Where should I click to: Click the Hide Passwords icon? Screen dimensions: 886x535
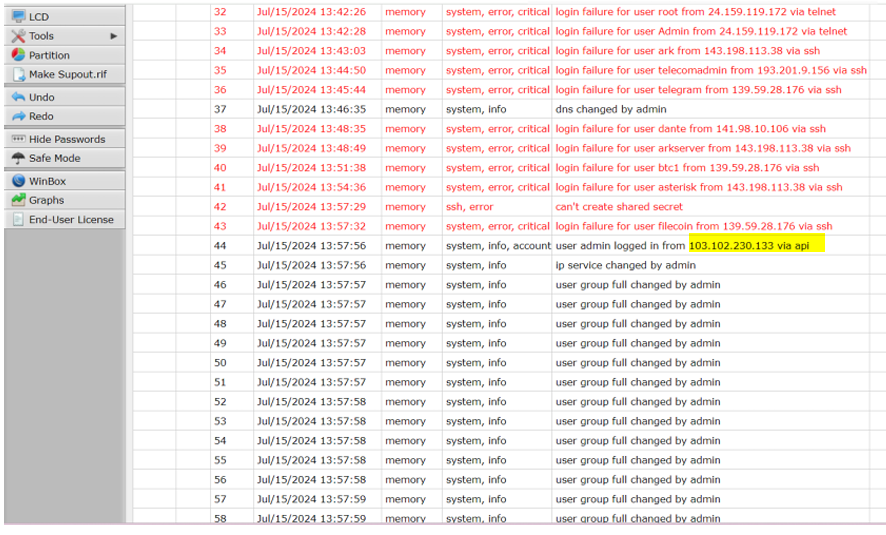point(18,138)
